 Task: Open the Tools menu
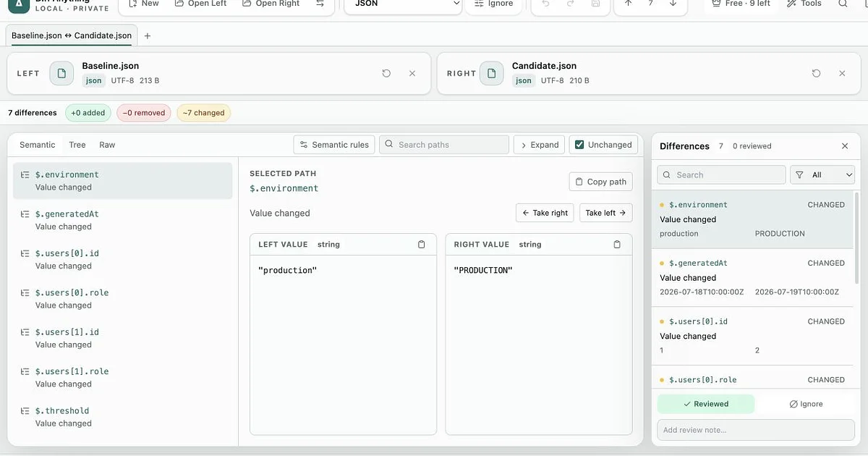pos(804,4)
